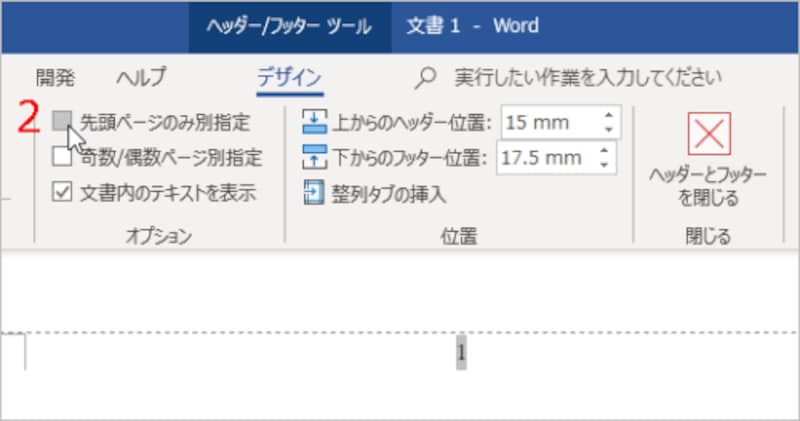800x421 pixels.
Task: Click the 位置 group label
Action: click(x=459, y=236)
